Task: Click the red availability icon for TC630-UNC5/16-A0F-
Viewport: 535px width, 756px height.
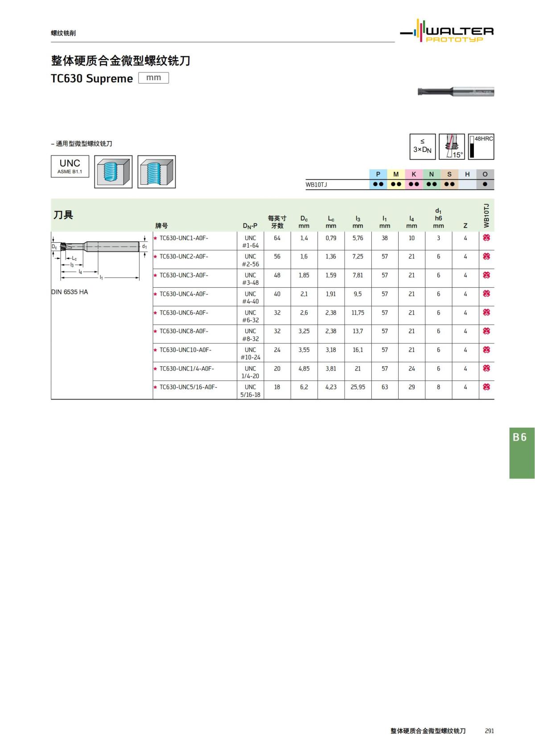Action: [486, 387]
